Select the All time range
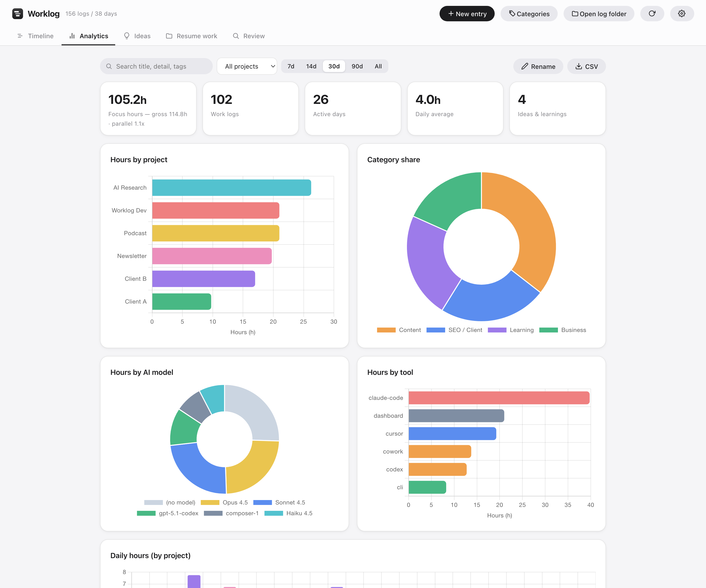The width and height of the screenshot is (706, 588). 378,67
